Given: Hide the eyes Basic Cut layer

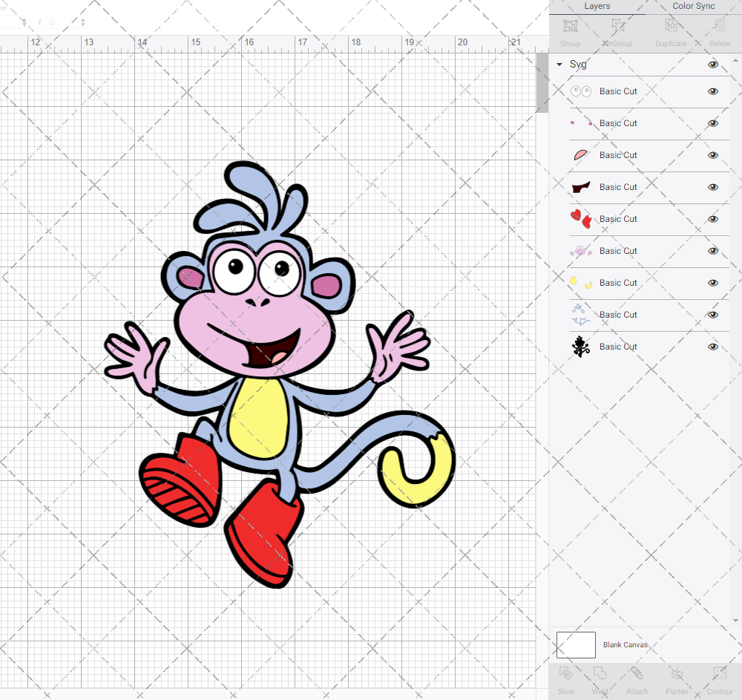Looking at the screenshot, I should click(712, 91).
